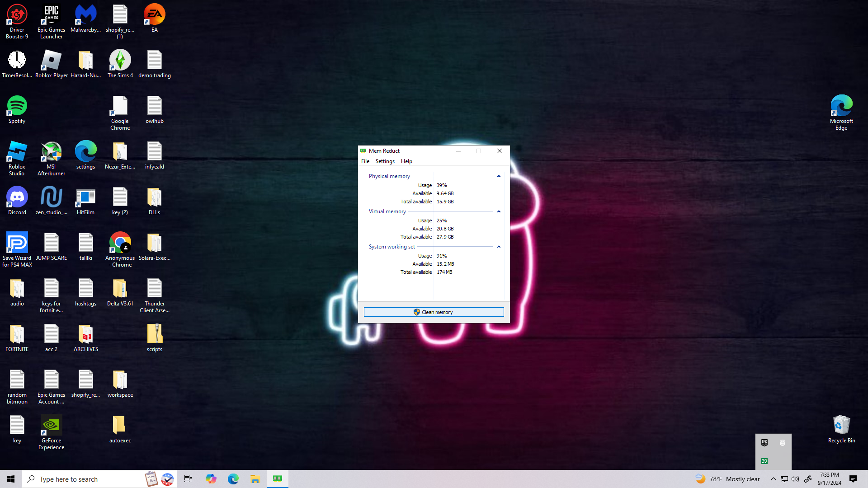This screenshot has height=488, width=868.
Task: Collapse the Virtual memory section
Action: click(x=499, y=211)
